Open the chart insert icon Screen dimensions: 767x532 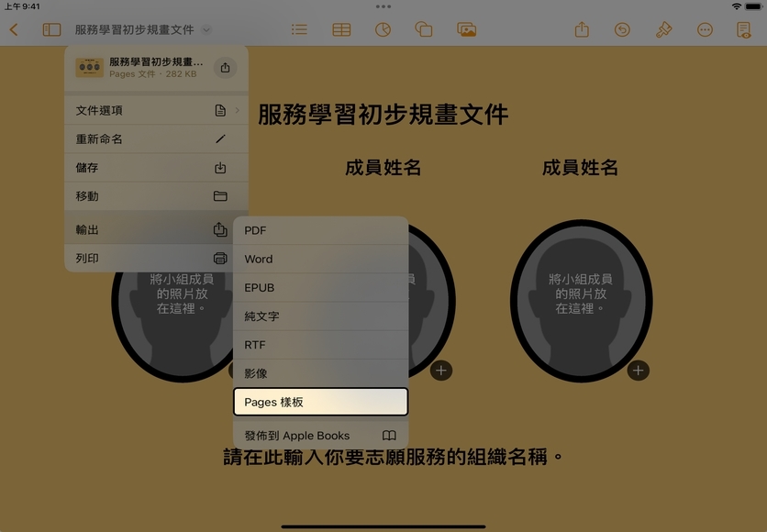click(383, 29)
